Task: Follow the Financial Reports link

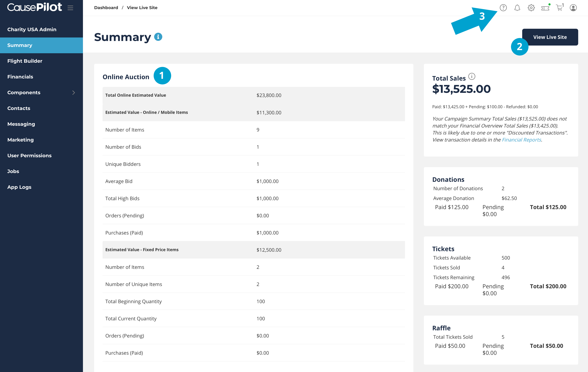Action: (521, 140)
